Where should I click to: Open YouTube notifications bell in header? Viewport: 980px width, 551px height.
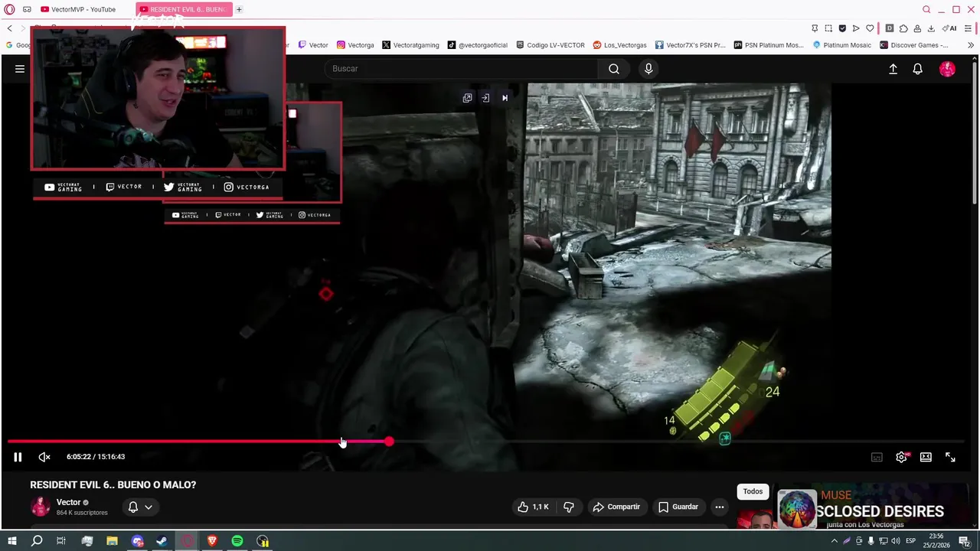tap(917, 69)
